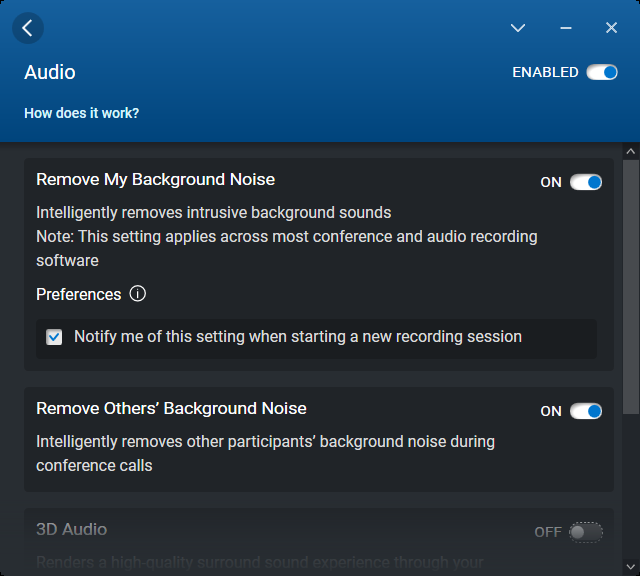Click the scrollbar down arrow
This screenshot has width=640, height=576.
click(630, 566)
